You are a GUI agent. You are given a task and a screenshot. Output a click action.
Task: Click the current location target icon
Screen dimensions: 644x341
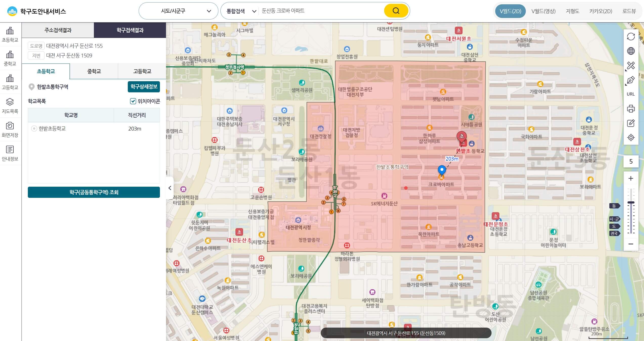[x=631, y=138]
